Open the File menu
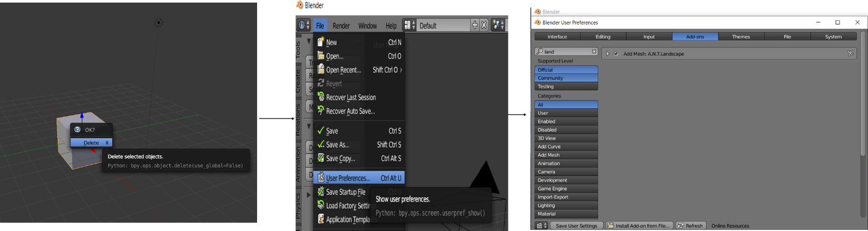 [x=320, y=26]
